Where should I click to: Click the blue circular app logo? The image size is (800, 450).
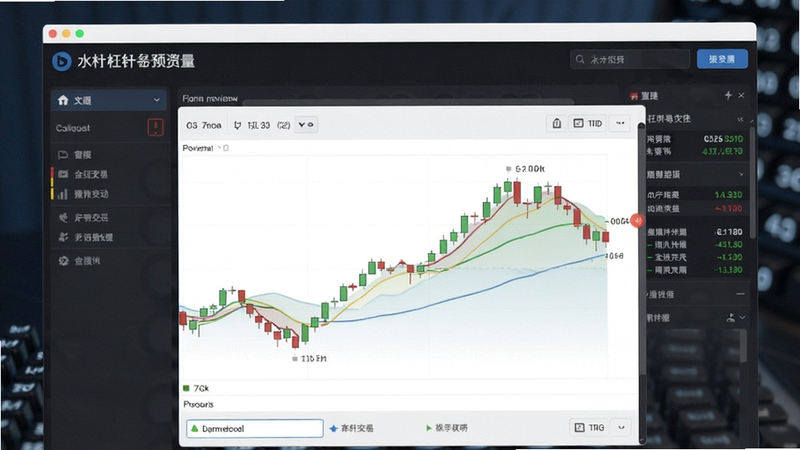pos(62,61)
